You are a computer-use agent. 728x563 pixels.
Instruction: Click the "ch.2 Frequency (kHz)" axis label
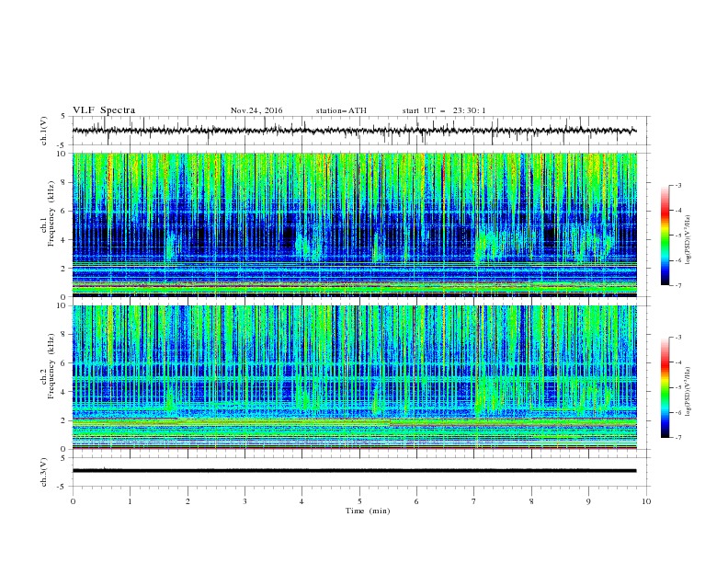49,366
